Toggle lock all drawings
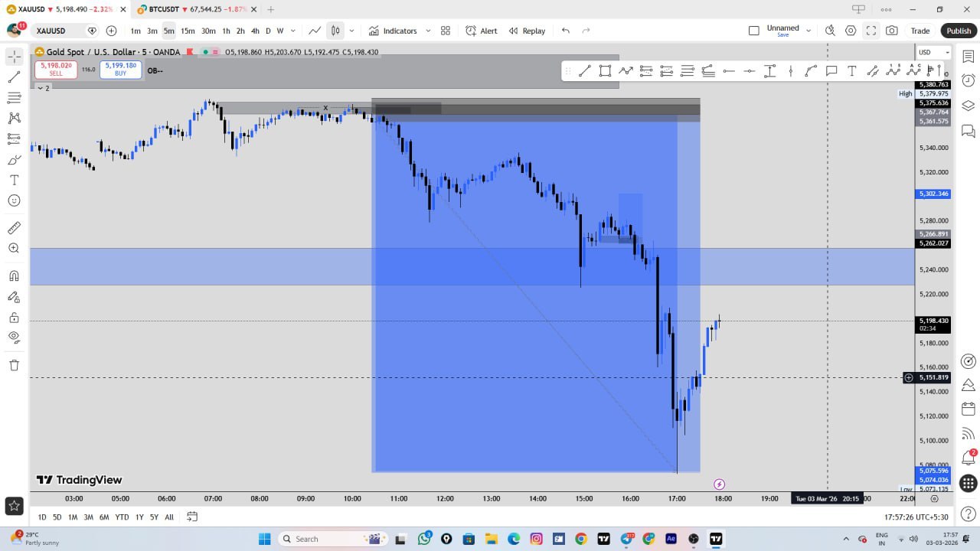The height and width of the screenshot is (551, 980). [x=14, y=318]
